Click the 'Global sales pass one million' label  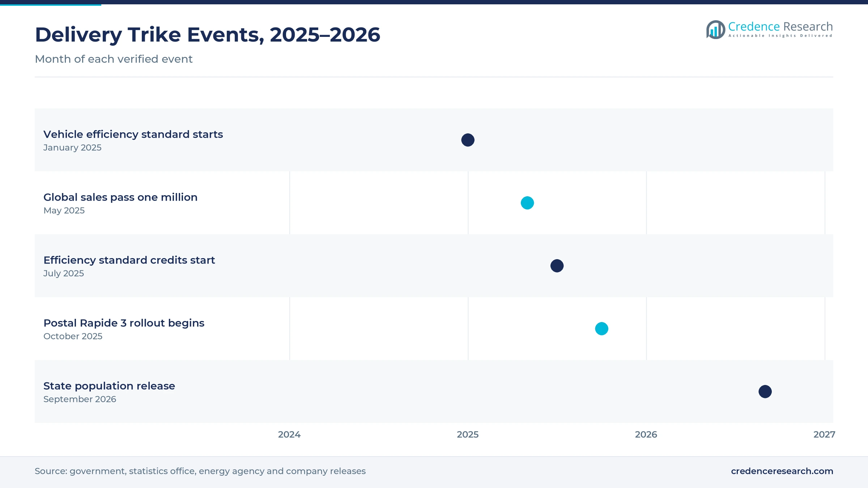click(120, 197)
